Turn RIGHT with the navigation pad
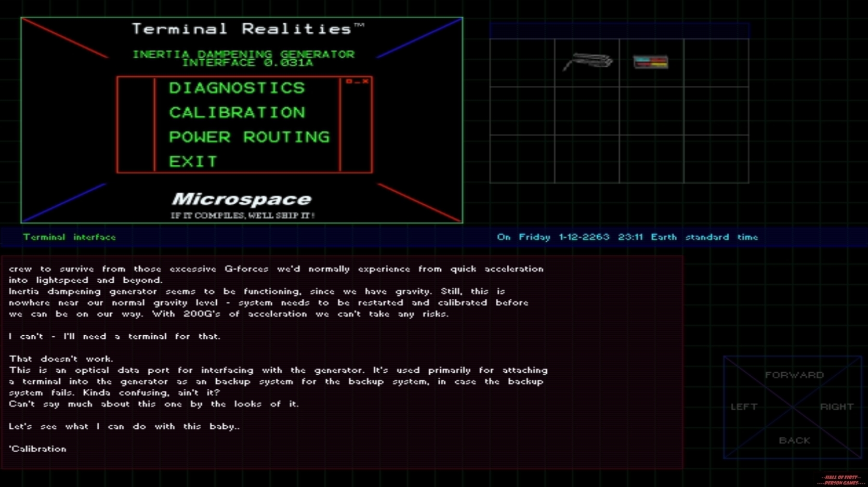 pos(836,406)
